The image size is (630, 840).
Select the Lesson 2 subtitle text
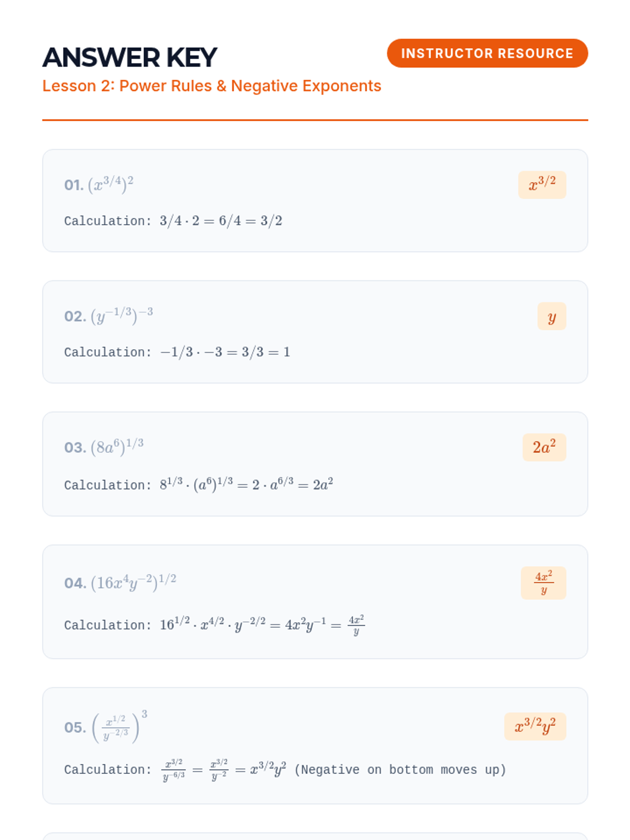click(x=212, y=86)
